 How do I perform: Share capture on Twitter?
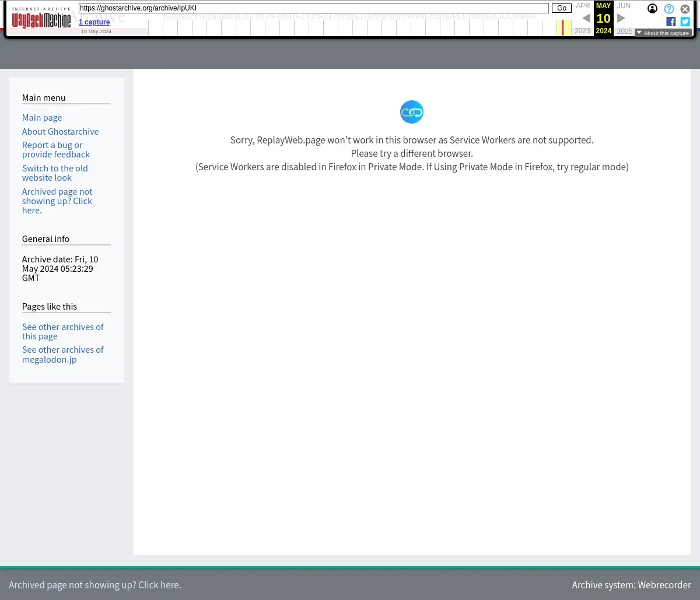coord(685,22)
